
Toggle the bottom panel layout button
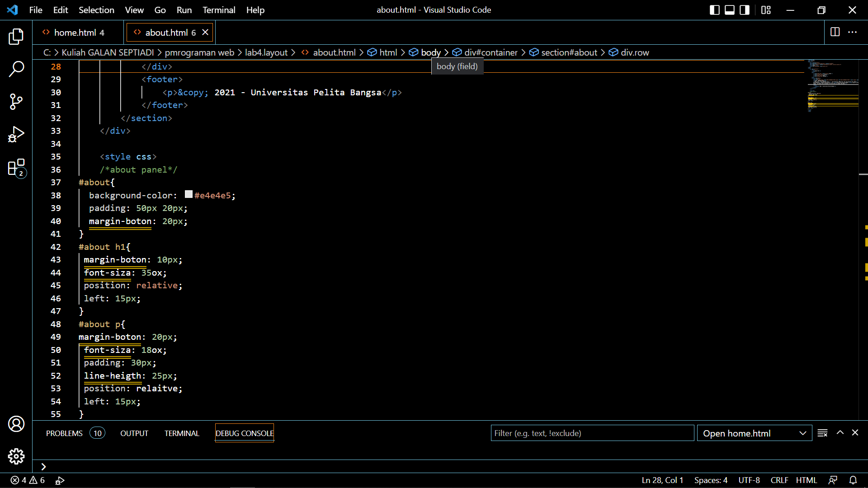(x=730, y=10)
